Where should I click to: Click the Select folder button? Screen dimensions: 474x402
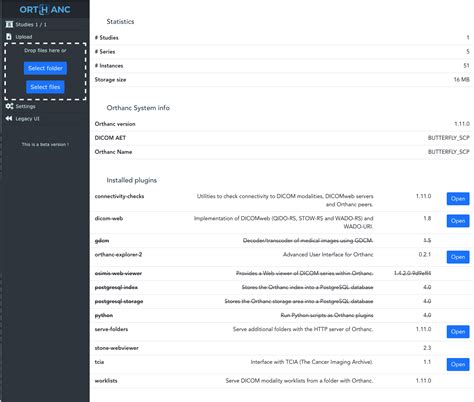pos(45,68)
